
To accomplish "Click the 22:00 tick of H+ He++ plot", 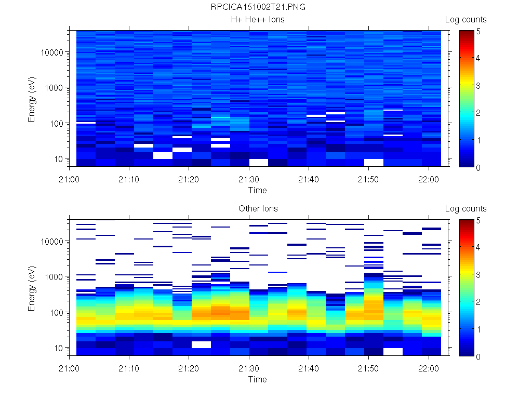I will [x=429, y=179].
